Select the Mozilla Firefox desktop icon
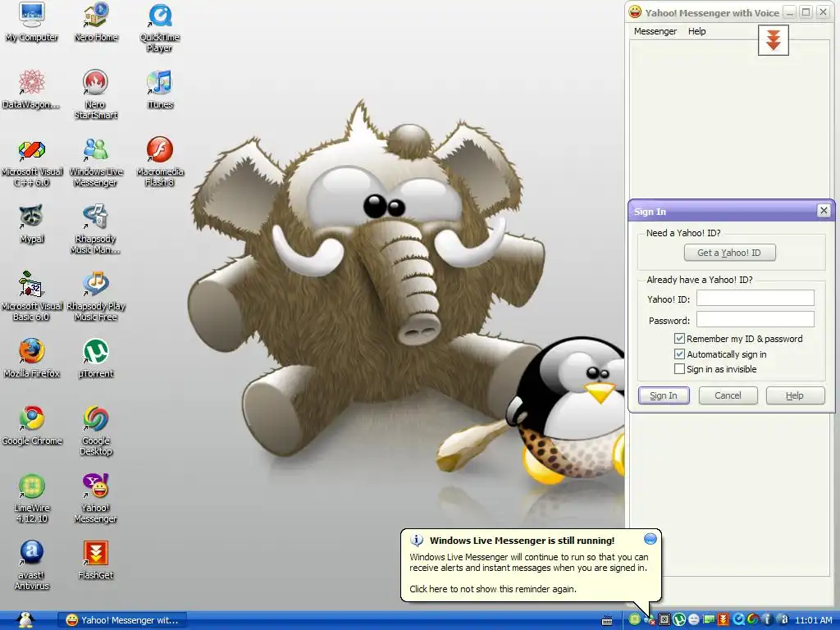840x630 pixels. point(32,358)
